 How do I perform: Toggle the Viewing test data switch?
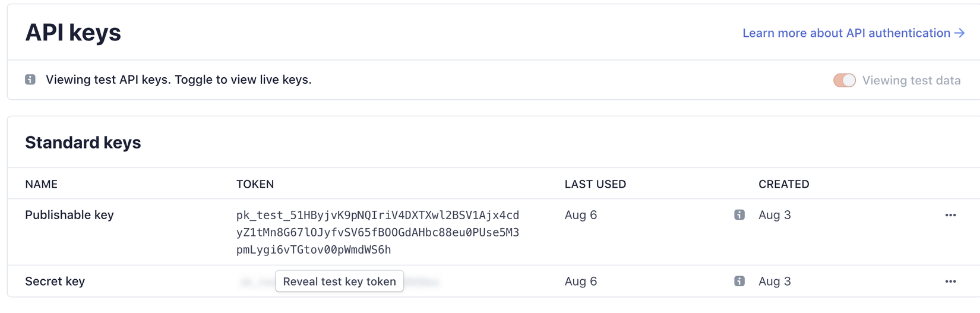pos(844,80)
